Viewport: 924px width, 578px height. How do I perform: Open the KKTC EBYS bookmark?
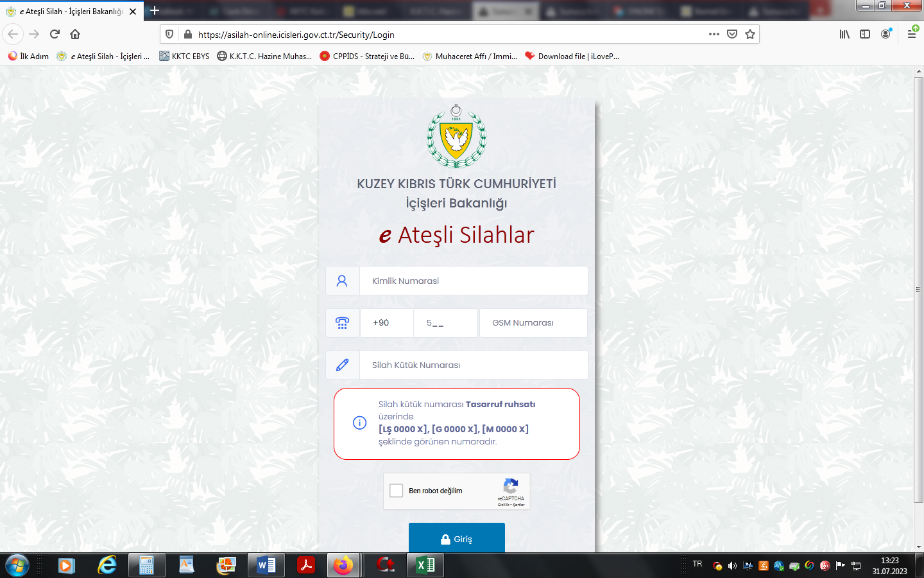(x=184, y=57)
